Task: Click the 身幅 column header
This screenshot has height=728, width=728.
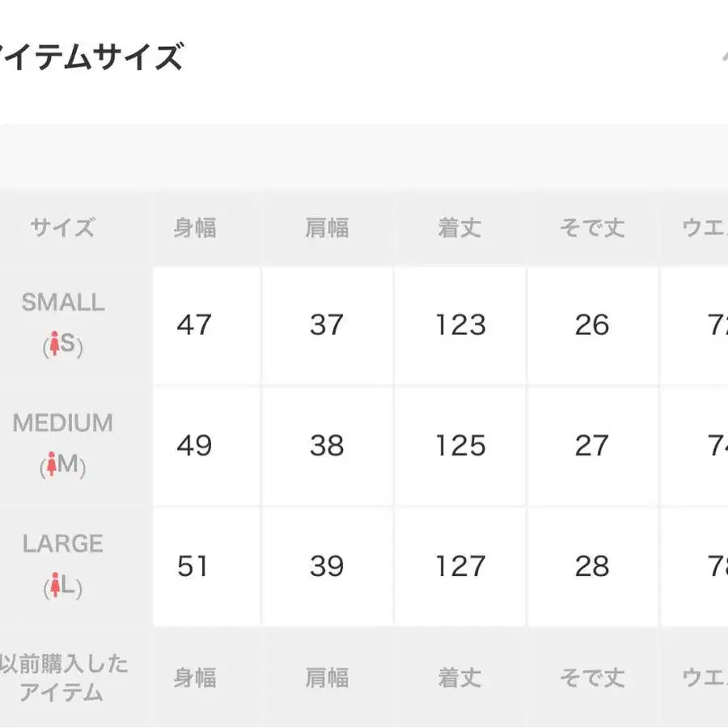Action: pos(195,228)
